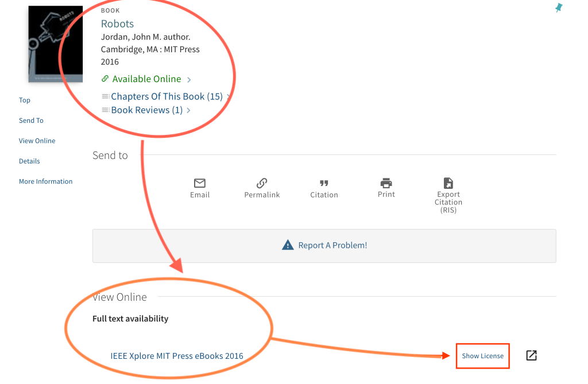Choose More Information in the side navigation
Viewport: 588px width, 384px height.
(x=46, y=181)
